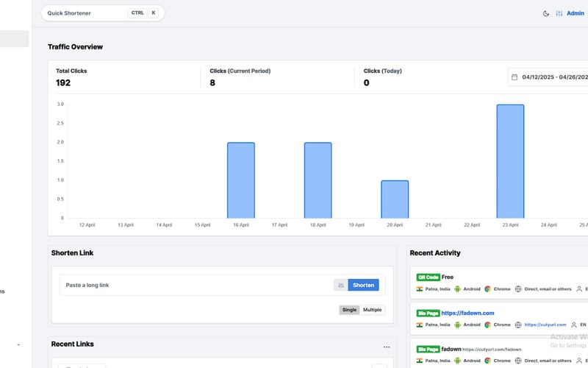The width and height of the screenshot is (588, 368).
Task: Click globe icon in fadown bio row
Action: coord(518,361)
